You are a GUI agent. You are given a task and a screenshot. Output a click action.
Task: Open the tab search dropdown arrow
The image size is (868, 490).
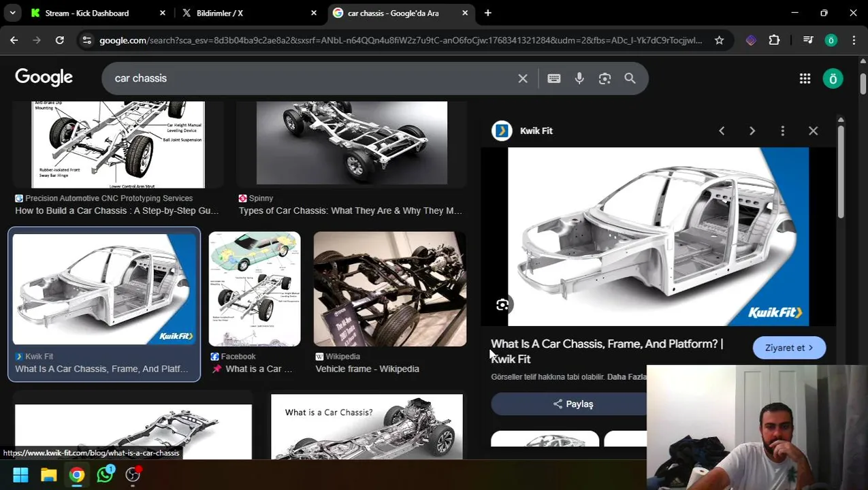[12, 13]
